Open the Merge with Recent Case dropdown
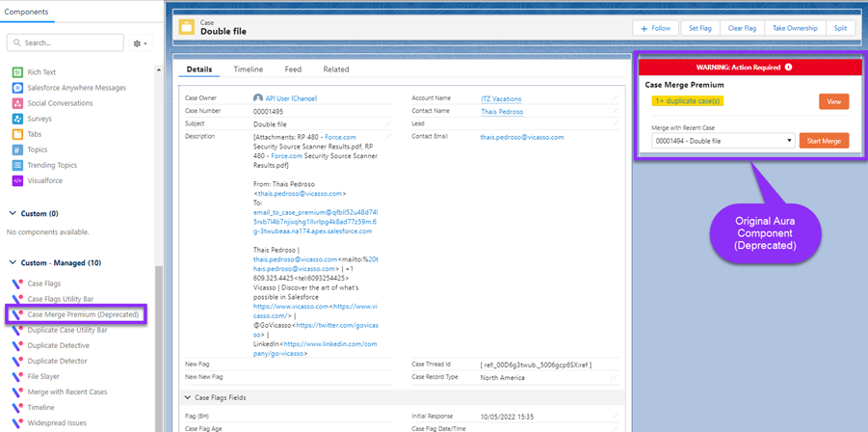 click(723, 141)
